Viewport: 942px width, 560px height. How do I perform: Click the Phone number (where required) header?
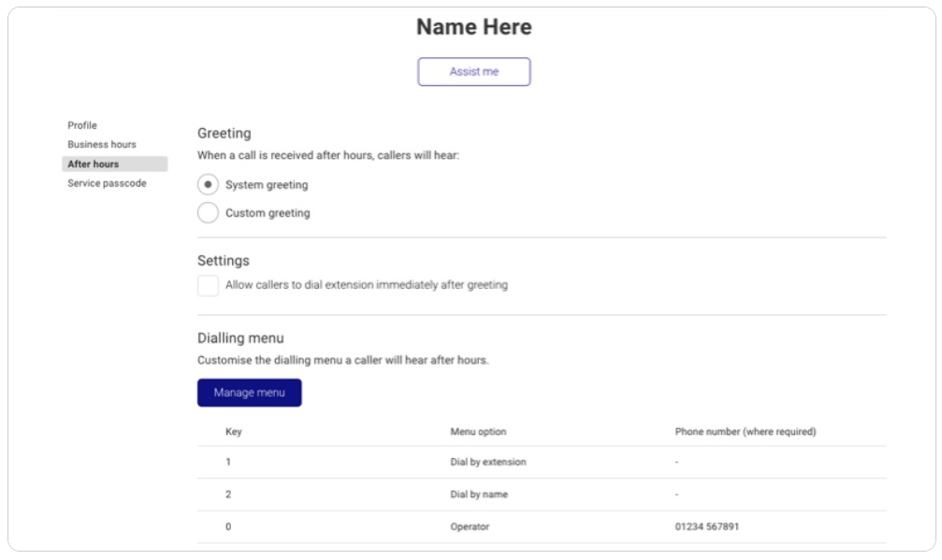pyautogui.click(x=745, y=432)
